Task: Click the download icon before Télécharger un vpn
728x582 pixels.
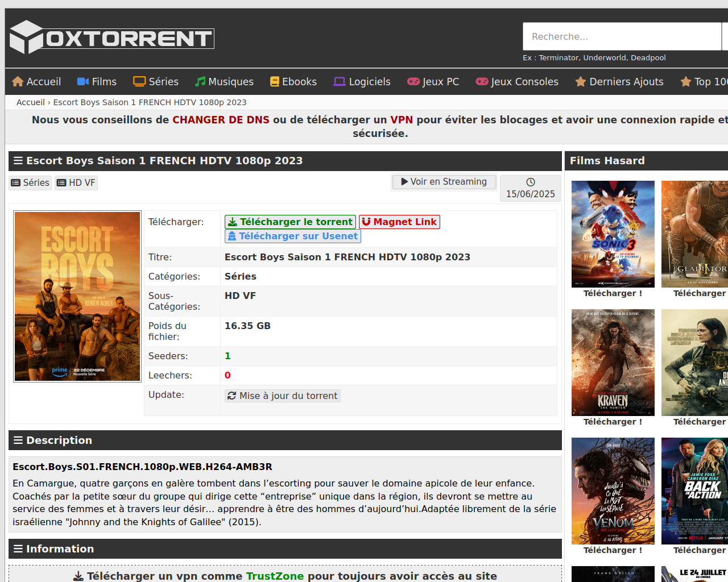Action: click(x=78, y=576)
